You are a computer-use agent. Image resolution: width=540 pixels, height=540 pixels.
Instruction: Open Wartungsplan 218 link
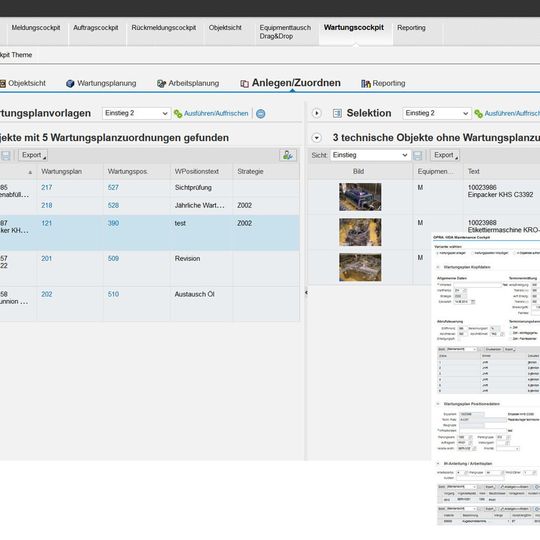[46, 206]
